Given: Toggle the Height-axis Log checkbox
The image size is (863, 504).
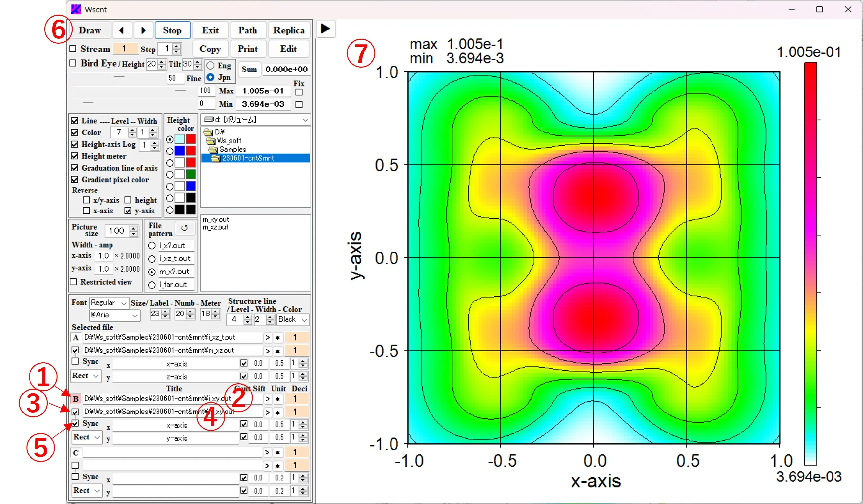Looking at the screenshot, I should point(75,144).
